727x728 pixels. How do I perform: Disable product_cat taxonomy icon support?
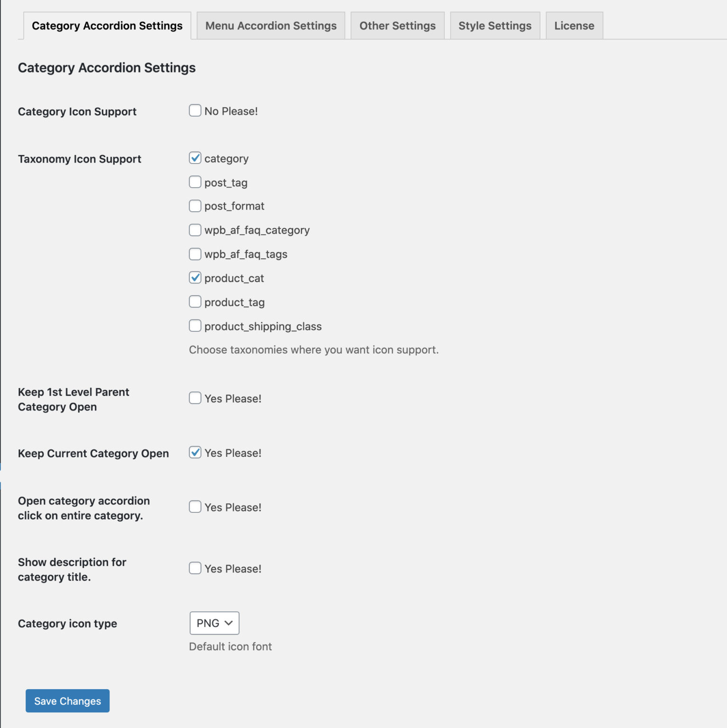click(195, 278)
